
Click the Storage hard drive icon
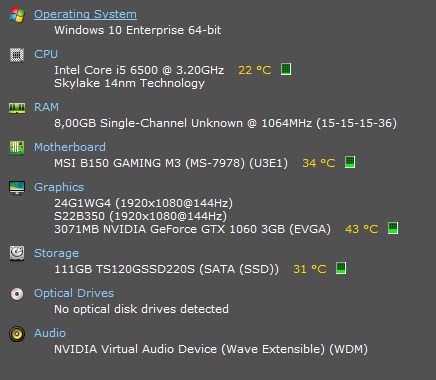pos(17,254)
